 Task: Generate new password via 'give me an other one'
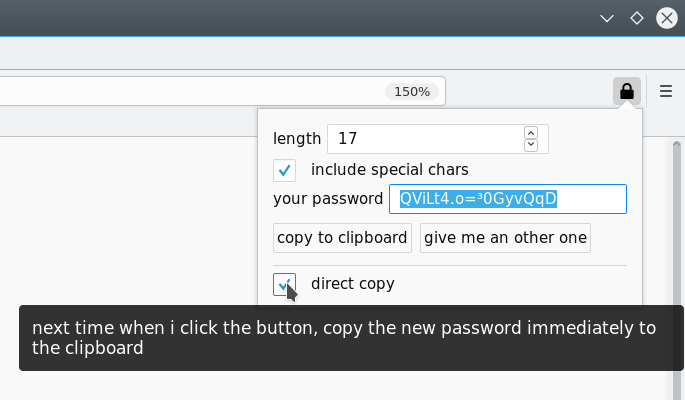click(x=505, y=238)
